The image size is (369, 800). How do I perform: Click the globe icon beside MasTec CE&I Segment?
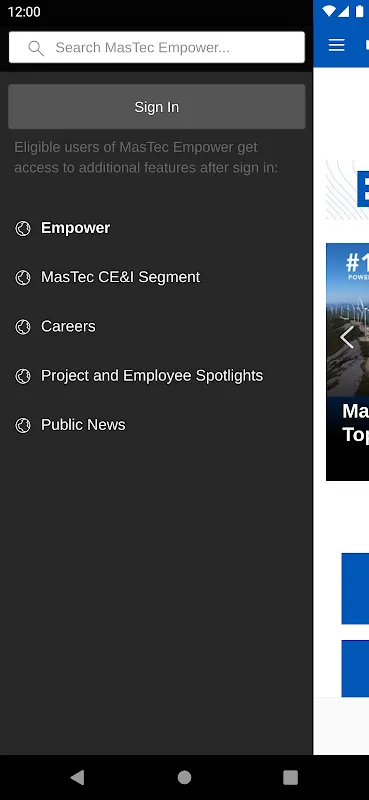[x=23, y=278]
